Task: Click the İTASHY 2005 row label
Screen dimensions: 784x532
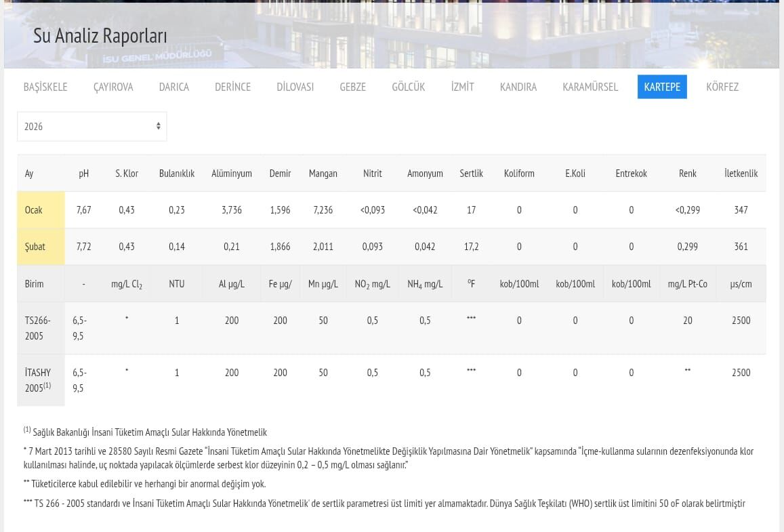Action: coord(38,380)
